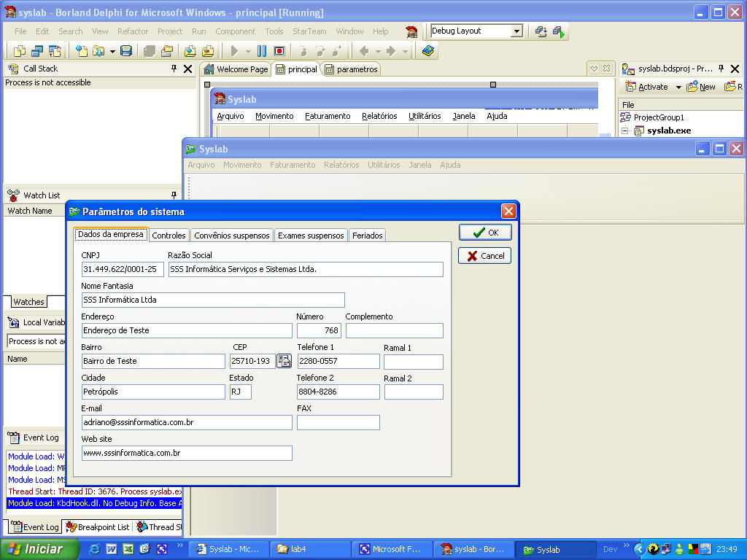
Task: Pause the running program
Action: point(262,51)
